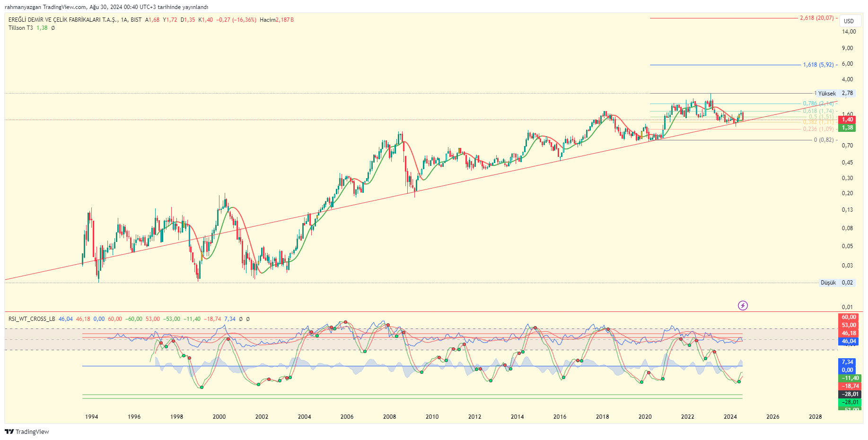Click the BIST exchange label

click(x=136, y=20)
